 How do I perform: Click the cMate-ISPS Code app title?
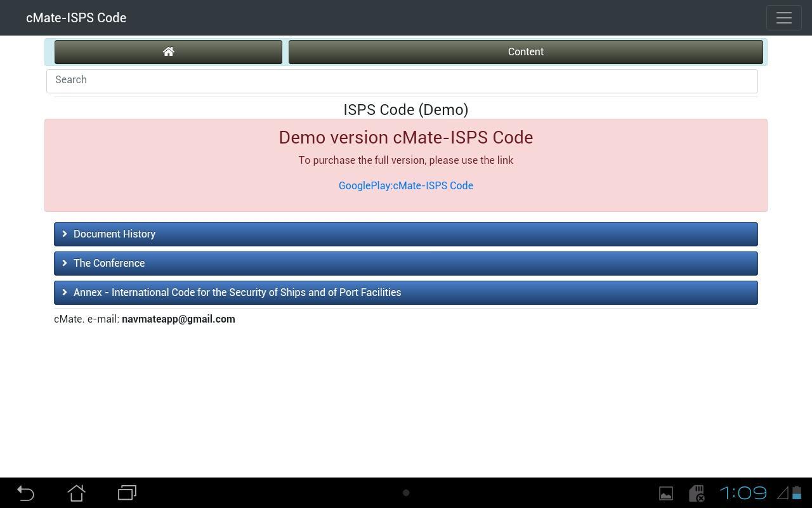(76, 18)
